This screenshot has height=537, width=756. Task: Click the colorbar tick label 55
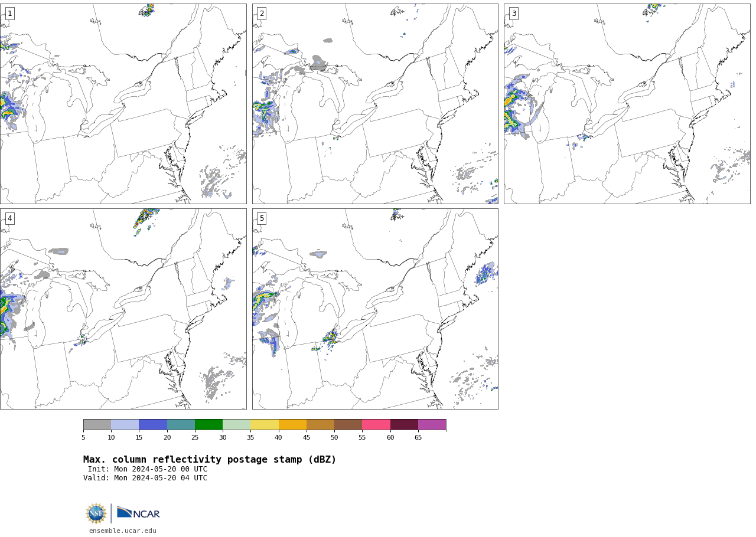(x=362, y=437)
